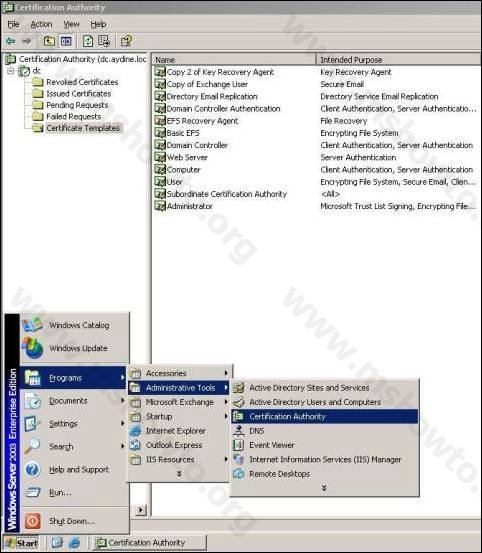The width and height of the screenshot is (482, 553).
Task: Click the Refresh toolbar icon
Action: [x=88, y=41]
